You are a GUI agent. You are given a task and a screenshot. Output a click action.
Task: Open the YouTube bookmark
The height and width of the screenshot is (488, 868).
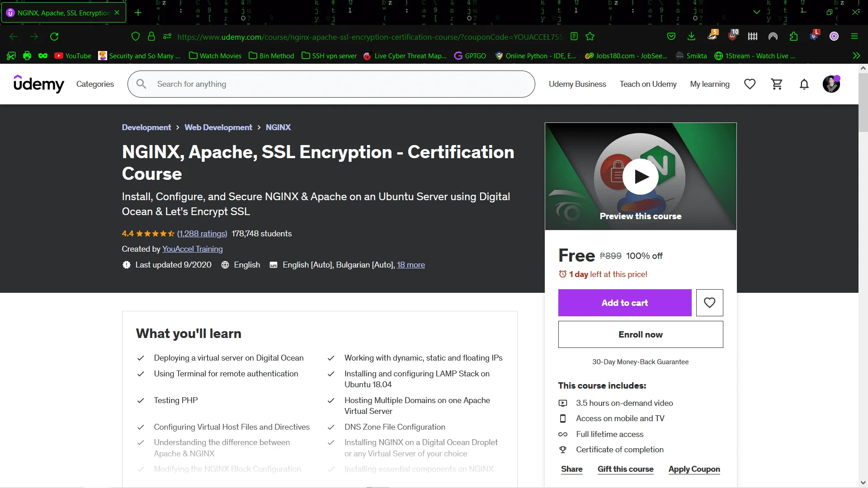click(73, 56)
